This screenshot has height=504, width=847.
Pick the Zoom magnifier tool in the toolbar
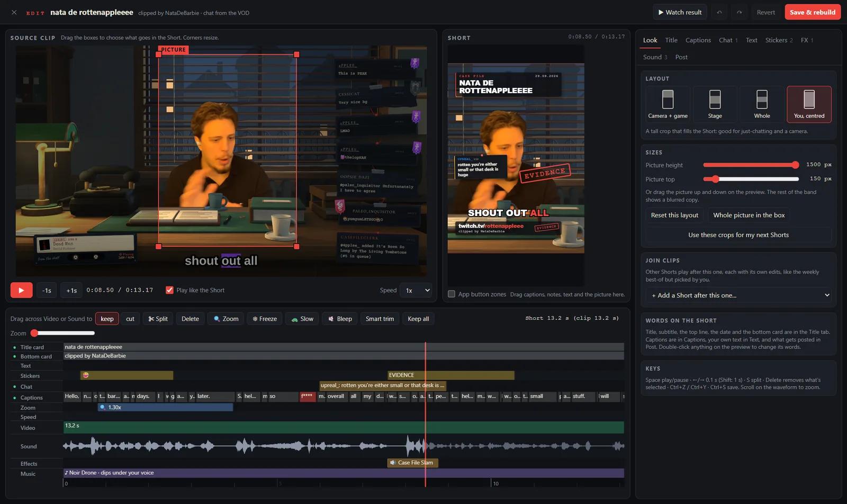tap(226, 319)
